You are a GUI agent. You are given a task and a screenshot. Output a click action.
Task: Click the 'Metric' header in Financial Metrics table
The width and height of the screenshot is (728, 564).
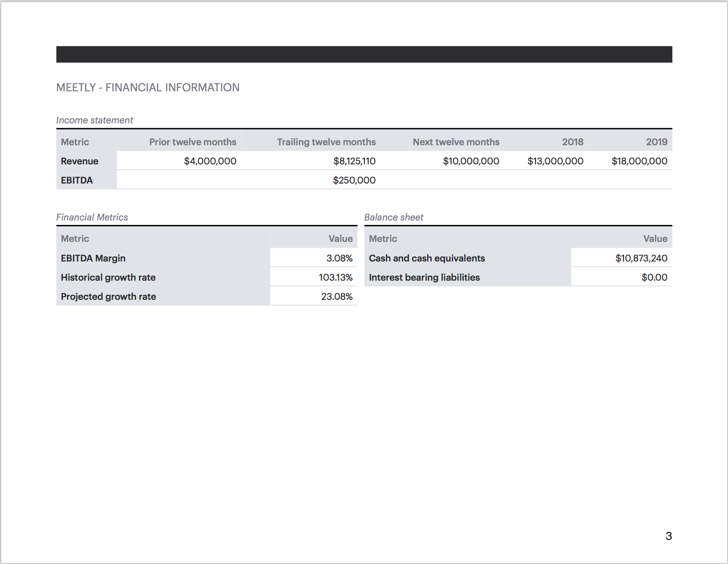75,238
